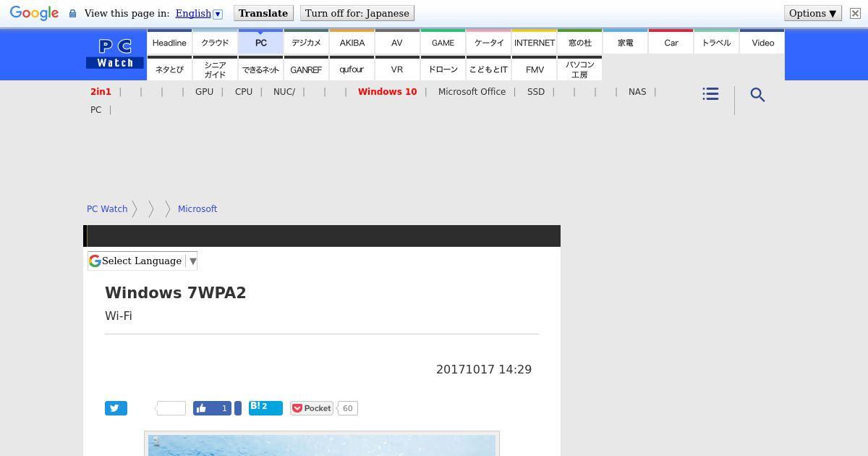The image size is (868, 456).
Task: Click the GPU topic link
Action: pos(204,92)
